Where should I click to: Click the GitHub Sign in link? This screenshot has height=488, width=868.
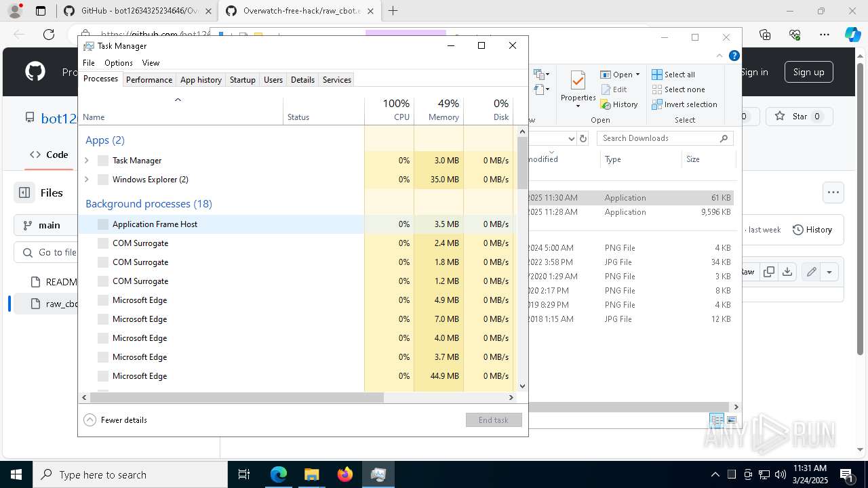coord(754,72)
